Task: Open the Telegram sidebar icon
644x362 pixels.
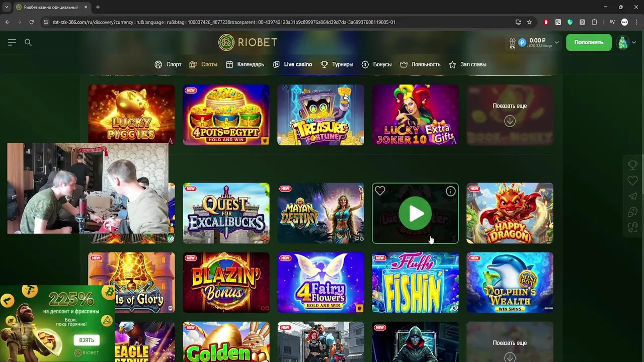Action: [x=632, y=197]
